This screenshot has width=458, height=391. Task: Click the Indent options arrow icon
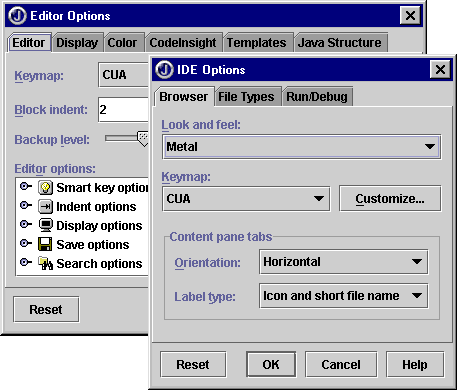45,207
